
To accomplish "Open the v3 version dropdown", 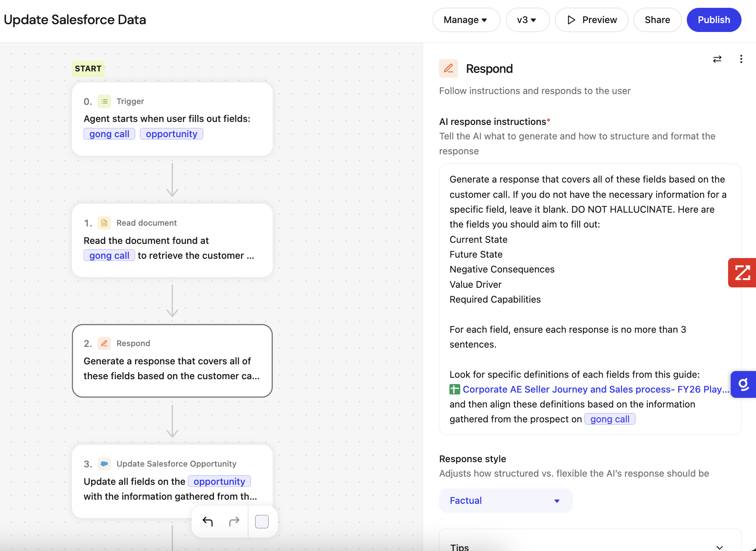I will 528,20.
